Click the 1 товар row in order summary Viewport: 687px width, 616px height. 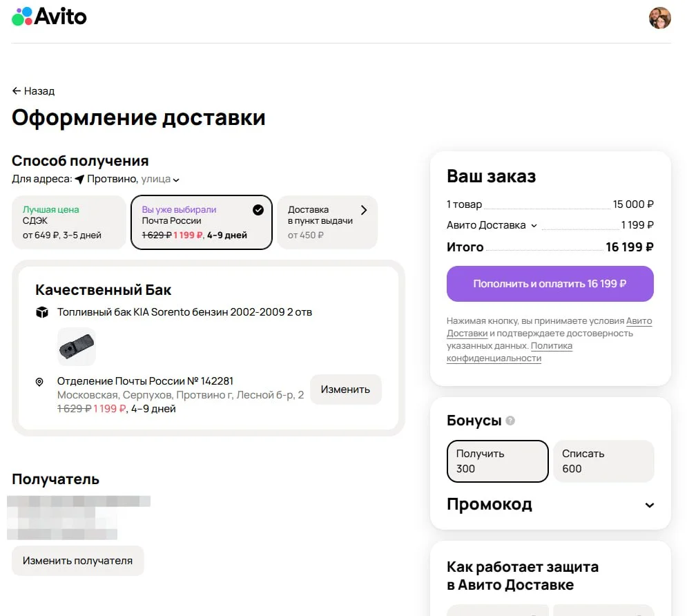coord(550,204)
